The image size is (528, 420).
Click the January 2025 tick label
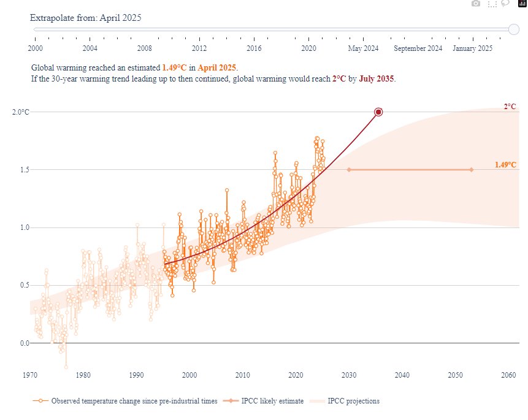[472, 48]
